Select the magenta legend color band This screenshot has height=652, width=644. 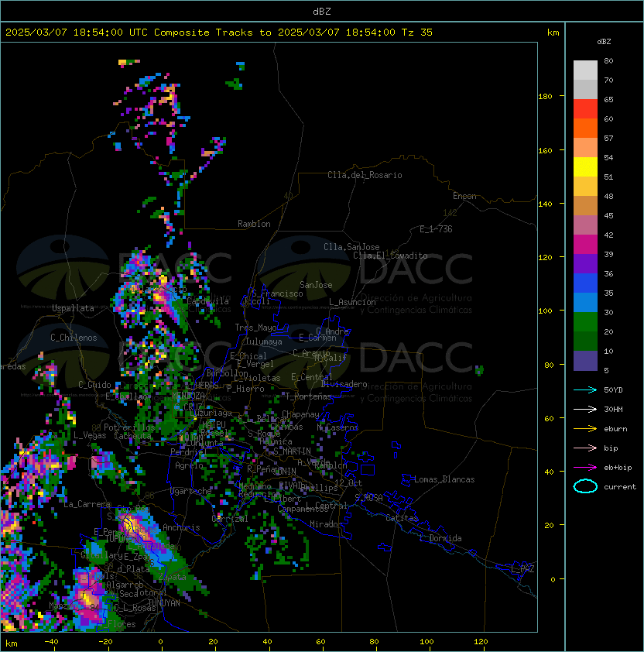pyautogui.click(x=585, y=245)
